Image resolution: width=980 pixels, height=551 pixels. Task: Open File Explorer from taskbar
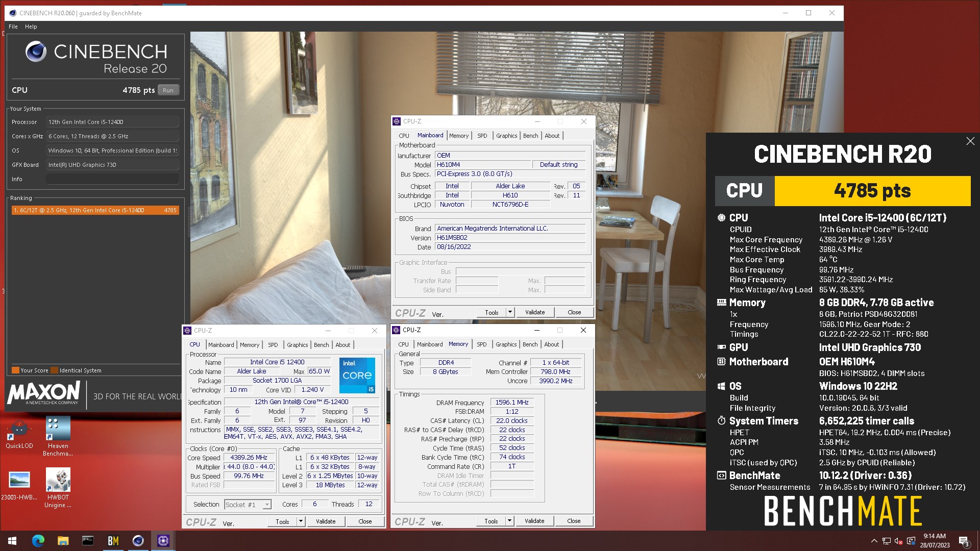tap(63, 541)
